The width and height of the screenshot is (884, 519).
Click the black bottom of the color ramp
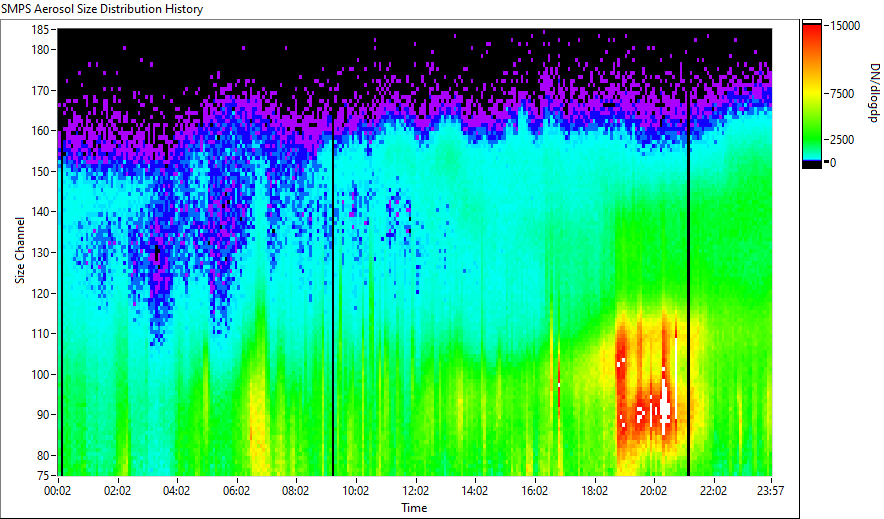point(812,165)
